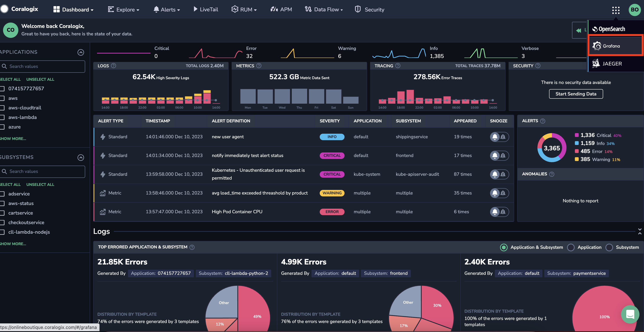Collapse the Subsystems filter panel
The height and width of the screenshot is (332, 644).
pyautogui.click(x=81, y=157)
